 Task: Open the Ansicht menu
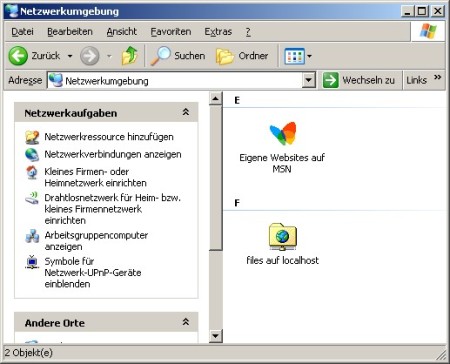(122, 32)
